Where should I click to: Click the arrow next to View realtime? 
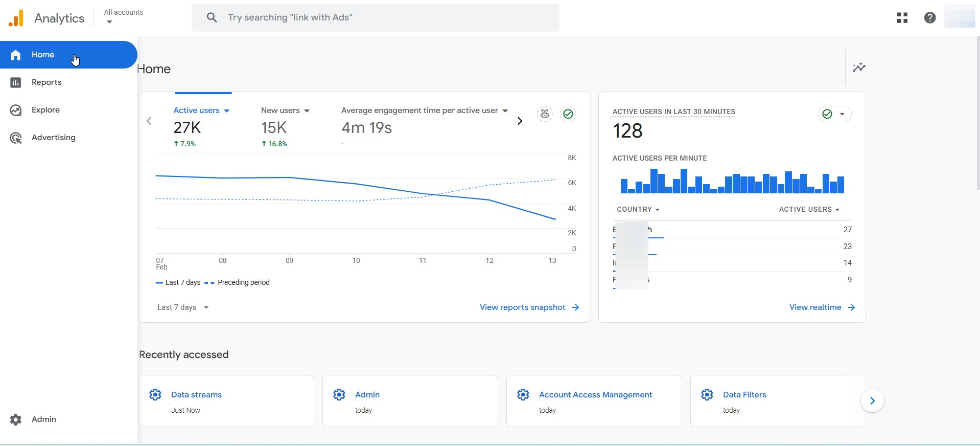[851, 307]
